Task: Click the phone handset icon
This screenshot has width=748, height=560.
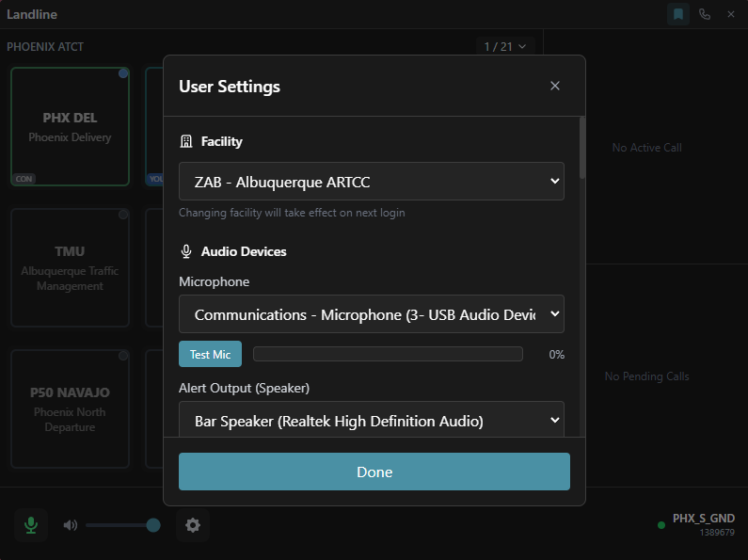Action: (705, 14)
